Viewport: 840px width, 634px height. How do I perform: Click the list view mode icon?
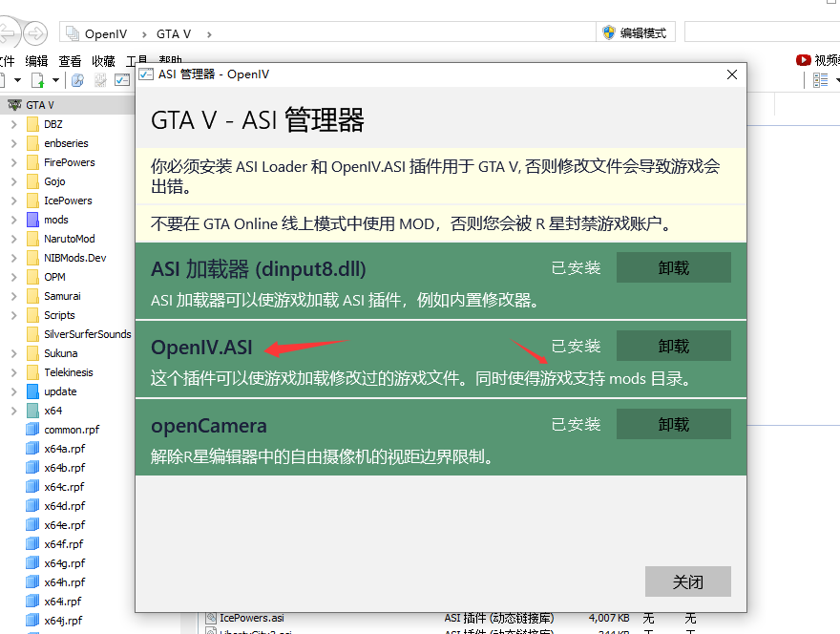click(820, 80)
